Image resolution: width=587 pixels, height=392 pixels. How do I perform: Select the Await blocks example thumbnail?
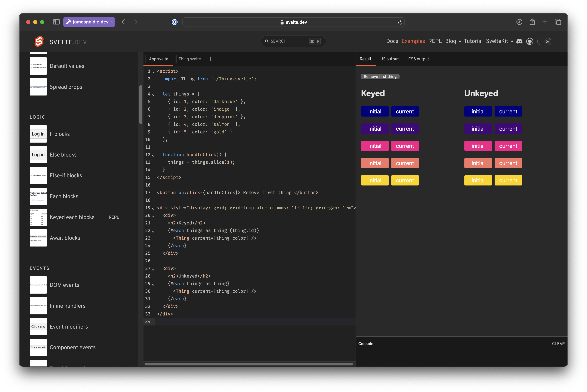click(x=38, y=238)
